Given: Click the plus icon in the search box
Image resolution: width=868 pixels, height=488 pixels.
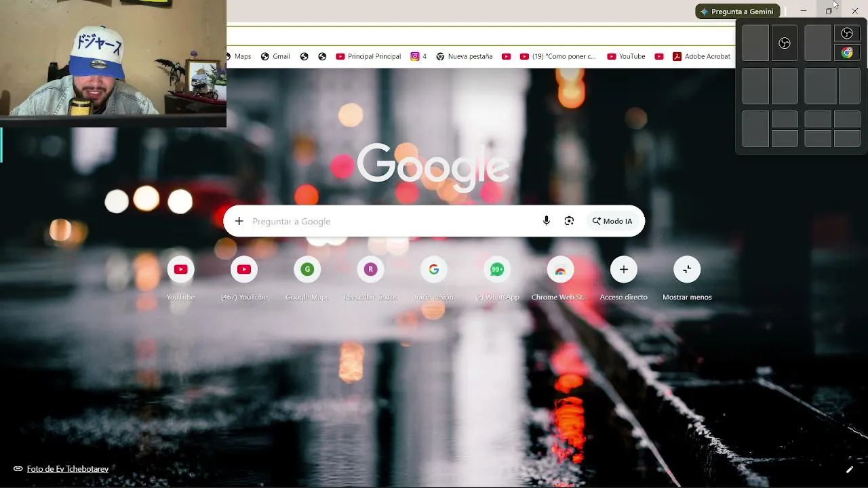Looking at the screenshot, I should [239, 221].
